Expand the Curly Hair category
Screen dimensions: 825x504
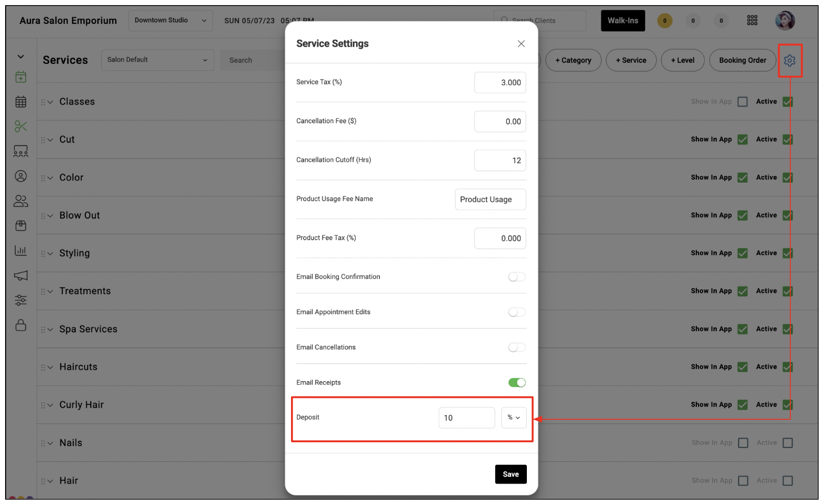[x=50, y=405]
